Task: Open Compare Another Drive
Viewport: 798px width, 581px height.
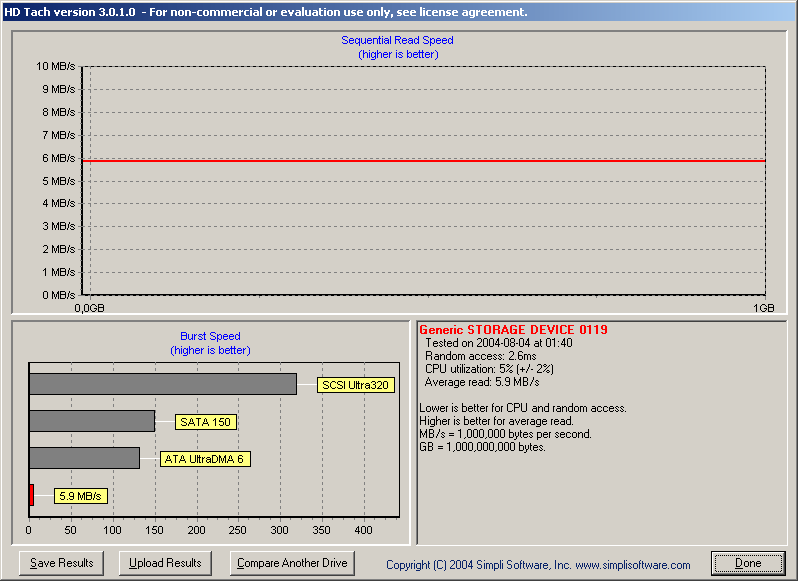Action: coord(292,563)
